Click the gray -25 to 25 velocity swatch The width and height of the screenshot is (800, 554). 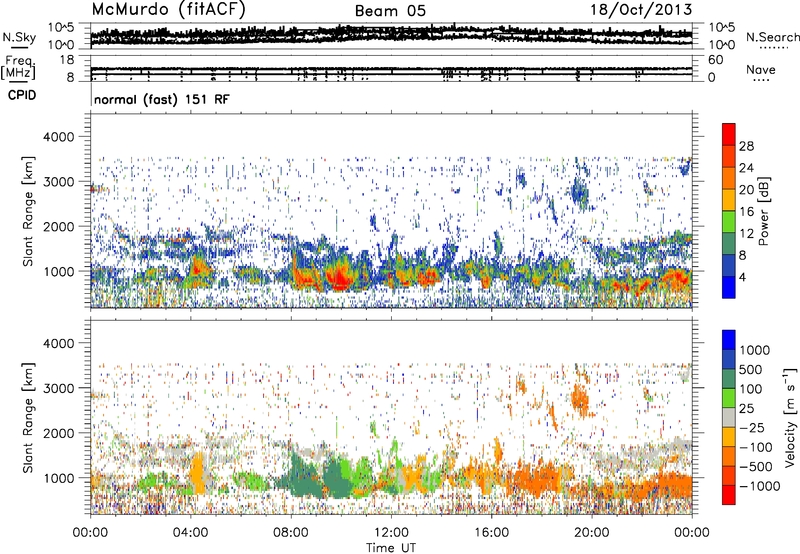point(729,417)
